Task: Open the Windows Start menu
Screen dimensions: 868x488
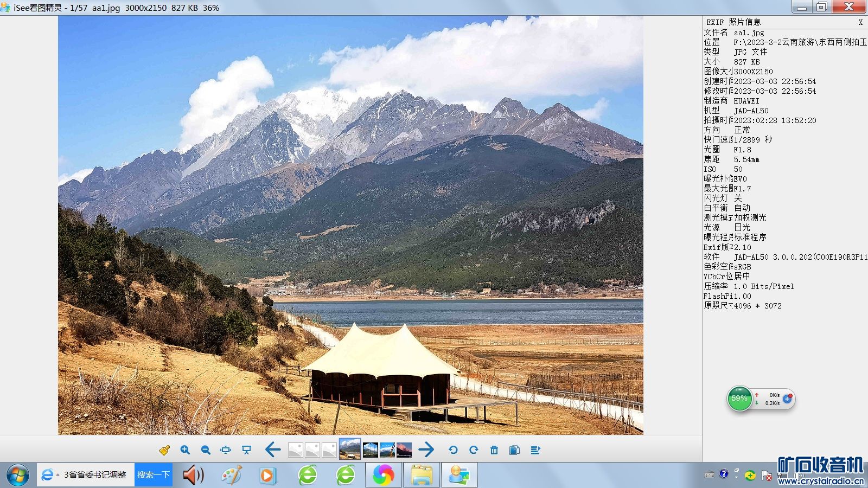Action: pyautogui.click(x=17, y=476)
